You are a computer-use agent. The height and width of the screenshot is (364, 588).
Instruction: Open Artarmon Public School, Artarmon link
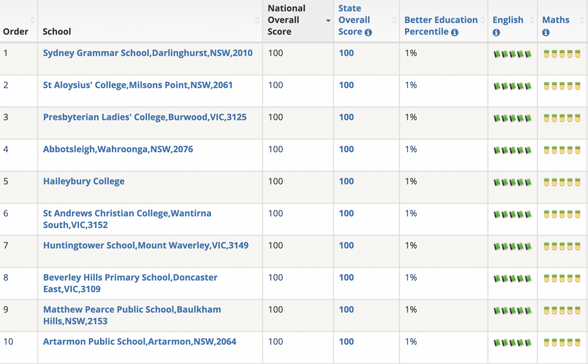pos(139,342)
